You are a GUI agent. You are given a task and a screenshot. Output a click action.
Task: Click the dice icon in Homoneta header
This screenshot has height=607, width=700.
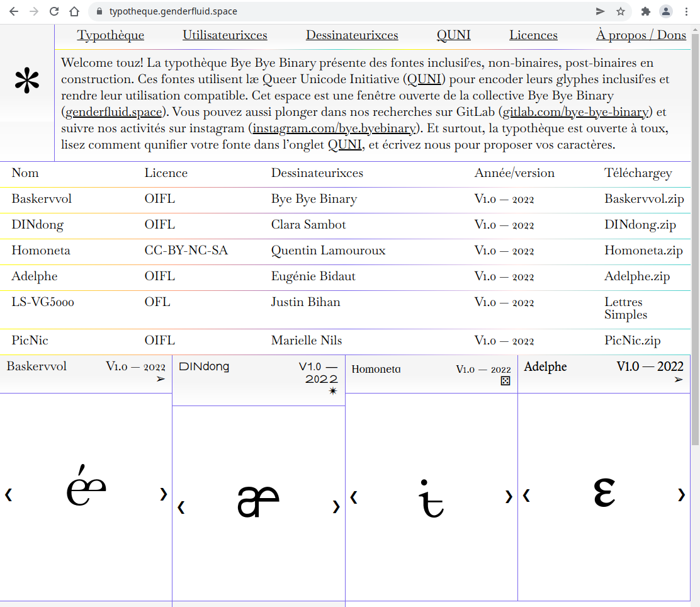[505, 381]
